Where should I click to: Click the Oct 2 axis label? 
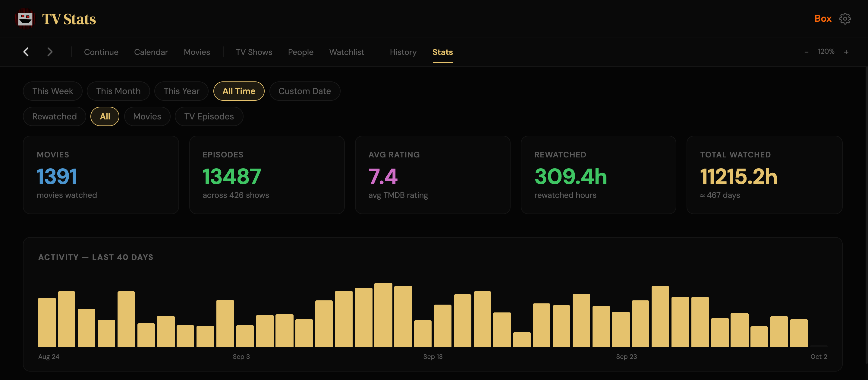(819, 356)
